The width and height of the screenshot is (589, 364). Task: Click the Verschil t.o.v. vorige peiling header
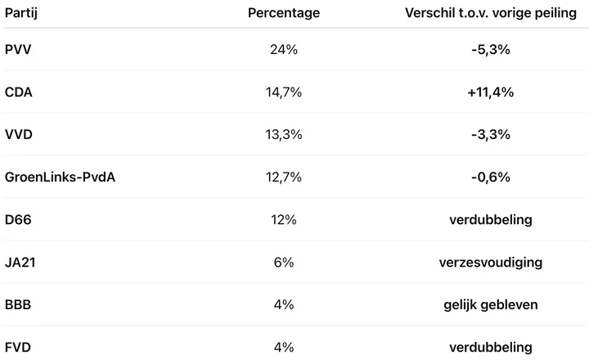click(490, 13)
